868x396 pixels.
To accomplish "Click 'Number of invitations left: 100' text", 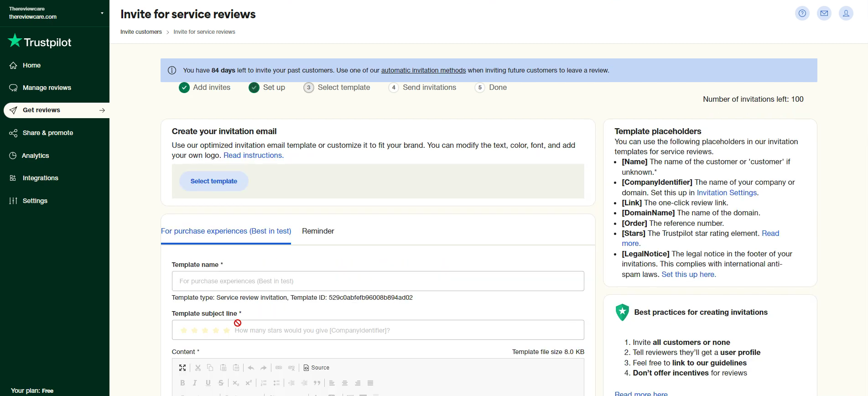I will (x=753, y=99).
